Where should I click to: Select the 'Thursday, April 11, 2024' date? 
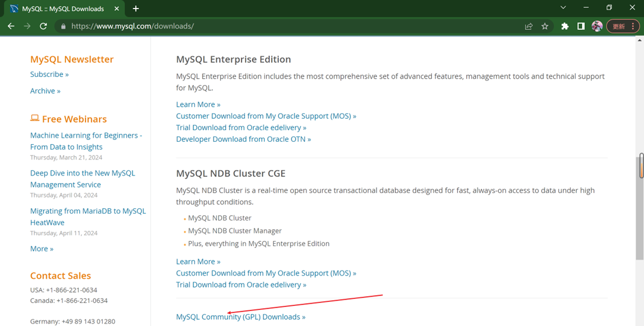[x=64, y=233]
